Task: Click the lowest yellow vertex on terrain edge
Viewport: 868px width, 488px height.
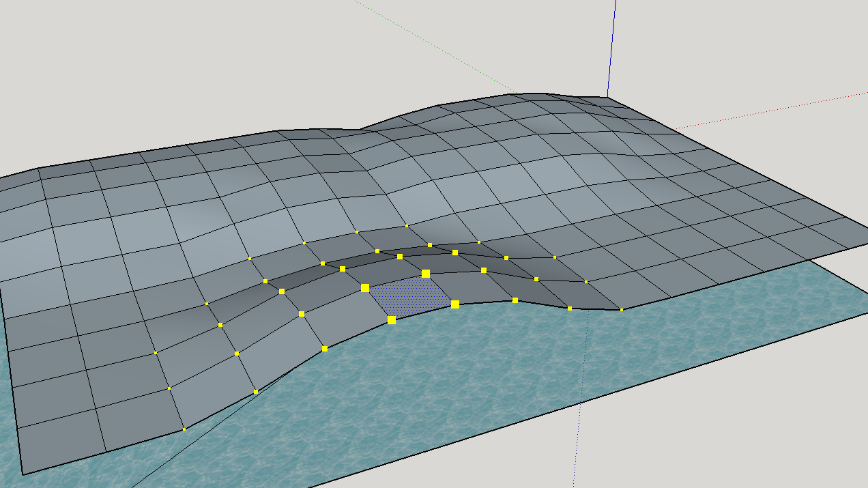Action: [x=184, y=429]
